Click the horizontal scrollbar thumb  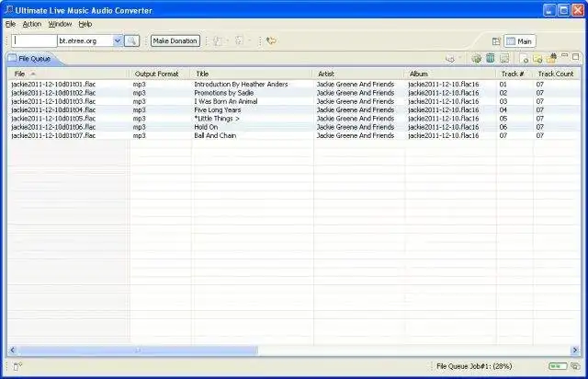point(138,350)
